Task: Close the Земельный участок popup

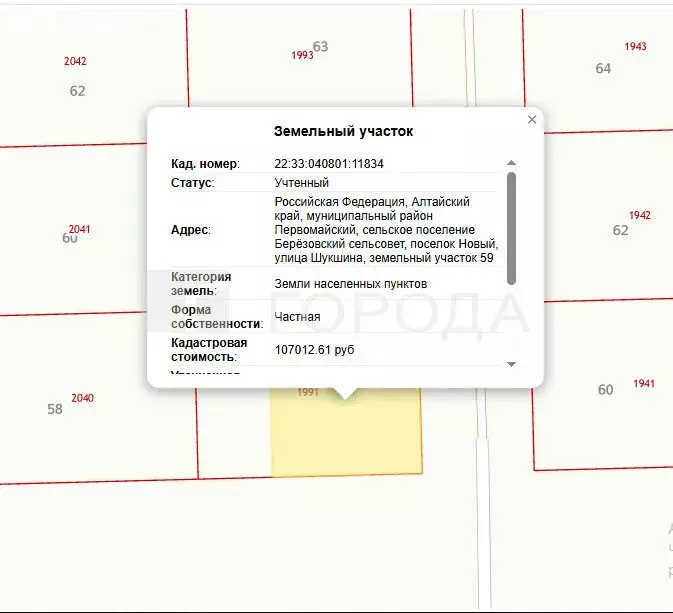Action: tap(532, 120)
